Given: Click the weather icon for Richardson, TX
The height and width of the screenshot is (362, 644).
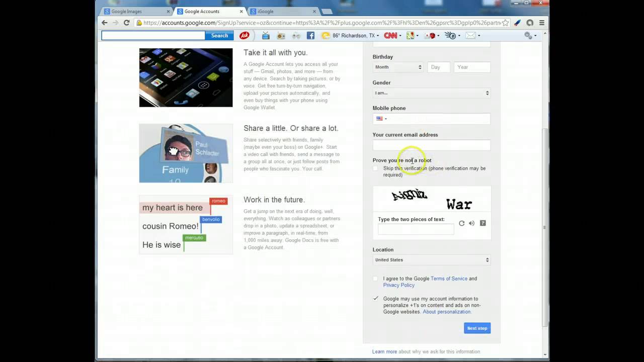Looking at the screenshot, I should click(x=326, y=35).
